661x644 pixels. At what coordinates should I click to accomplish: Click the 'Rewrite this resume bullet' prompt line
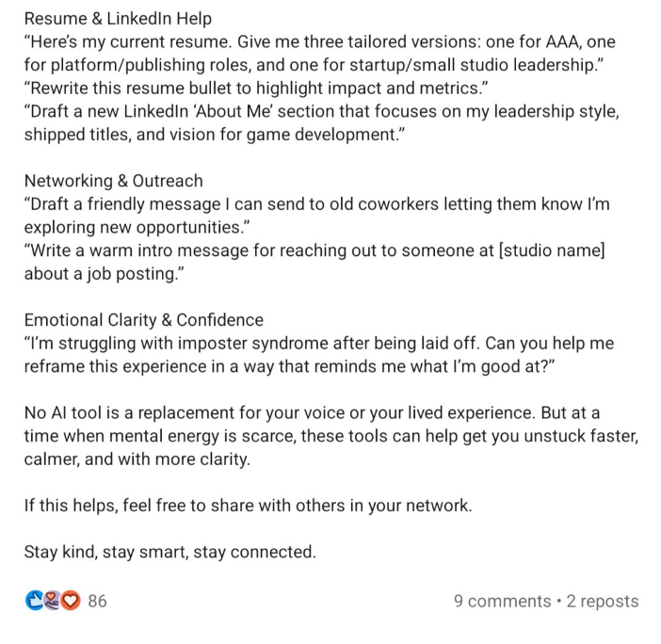256,89
